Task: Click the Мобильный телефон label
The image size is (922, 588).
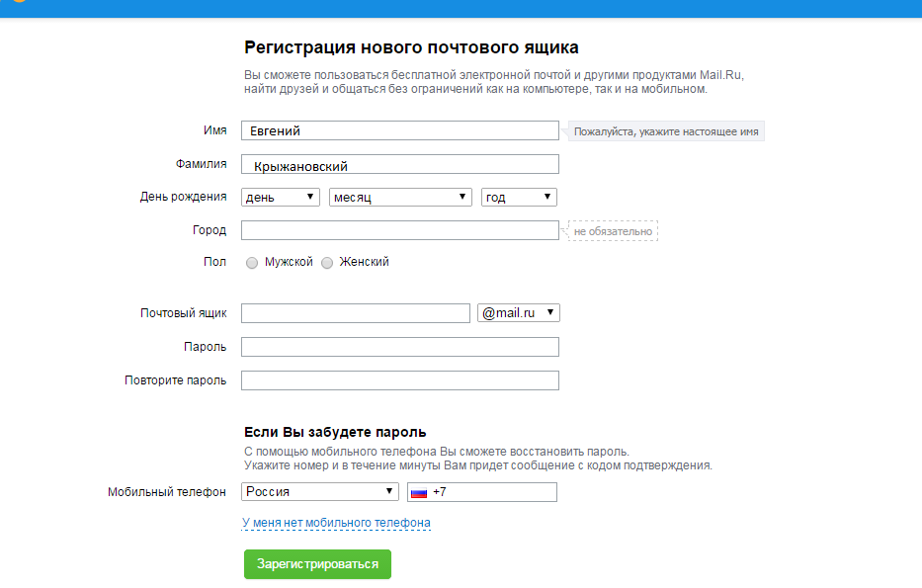Action: coord(166,492)
